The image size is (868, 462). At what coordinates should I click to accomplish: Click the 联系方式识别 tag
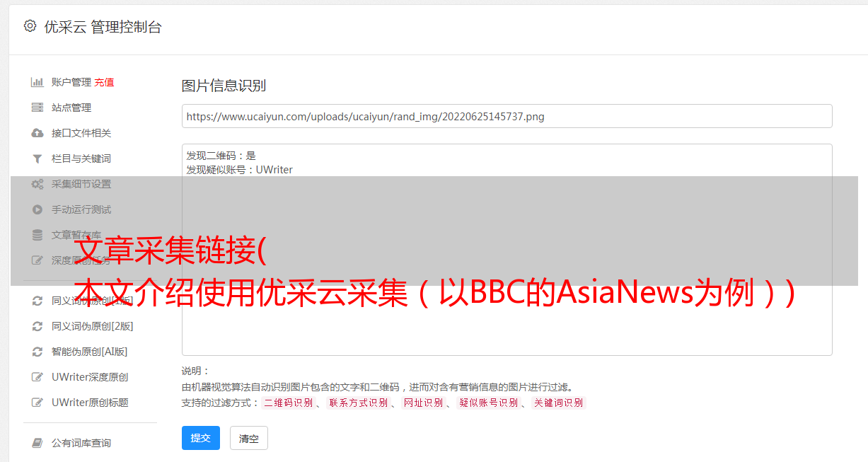coord(359,403)
